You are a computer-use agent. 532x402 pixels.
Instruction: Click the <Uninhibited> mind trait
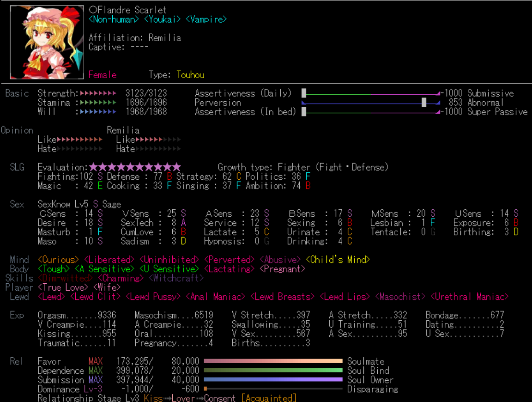tap(169, 260)
